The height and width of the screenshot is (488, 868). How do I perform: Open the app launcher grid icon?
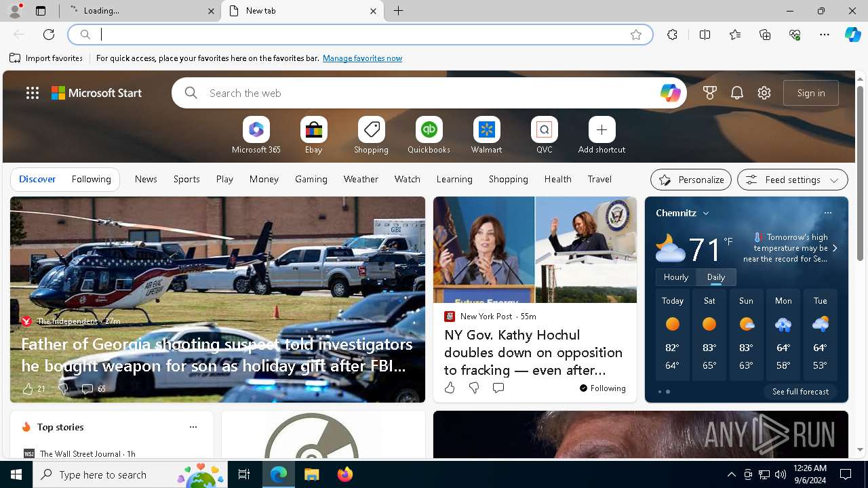33,93
